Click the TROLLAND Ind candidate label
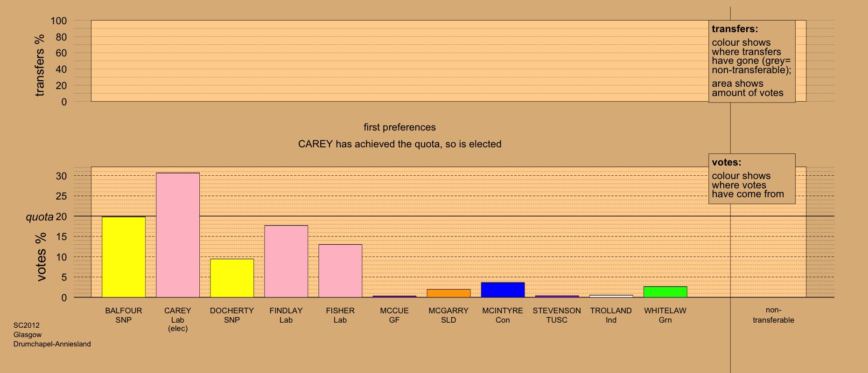This screenshot has height=373, width=868. [611, 315]
